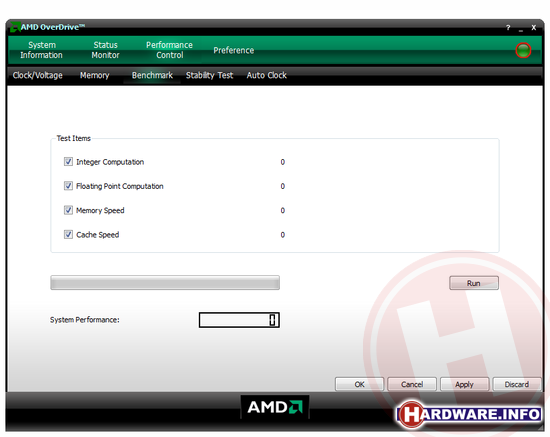550x437 pixels.
Task: Run the benchmark test
Action: pyautogui.click(x=474, y=283)
